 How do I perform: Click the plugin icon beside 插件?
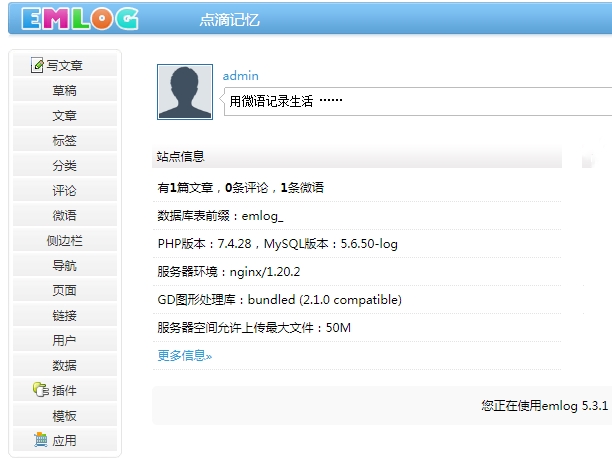[x=40, y=390]
